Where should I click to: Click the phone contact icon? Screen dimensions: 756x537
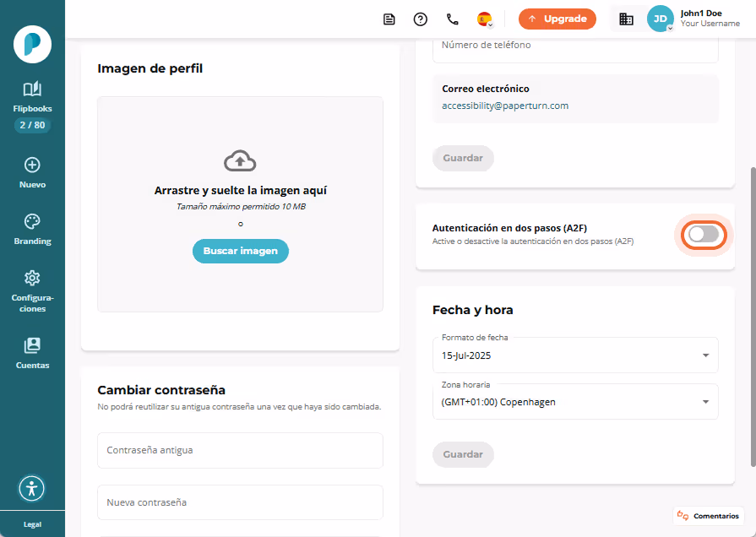pos(452,19)
